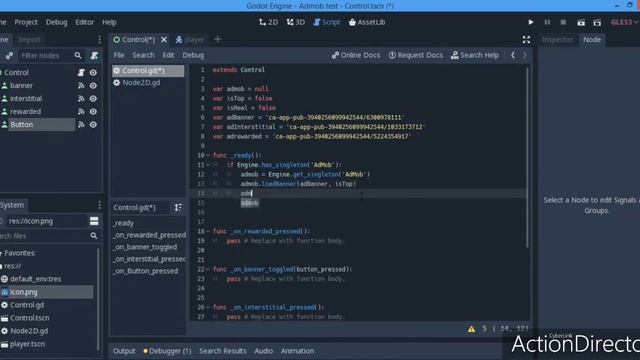Switch to 2D workspace
Image resolution: width=640 pixels, height=360 pixels.
tap(268, 22)
